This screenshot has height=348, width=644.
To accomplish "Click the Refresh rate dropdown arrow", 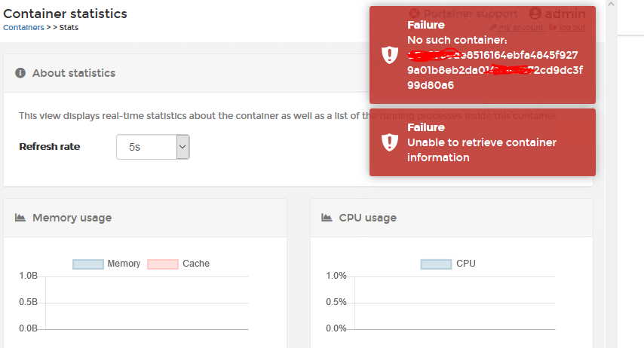I will click(x=182, y=147).
